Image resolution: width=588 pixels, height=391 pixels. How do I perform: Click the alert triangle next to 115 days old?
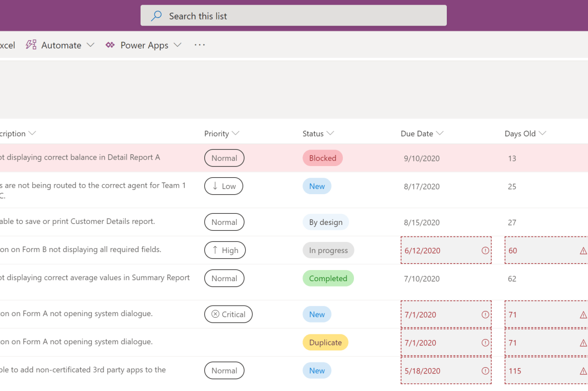click(x=582, y=371)
